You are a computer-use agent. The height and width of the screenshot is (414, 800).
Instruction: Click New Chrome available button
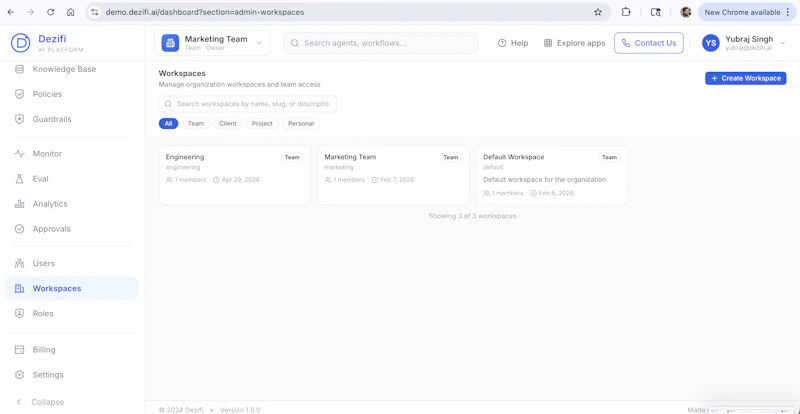click(747, 12)
